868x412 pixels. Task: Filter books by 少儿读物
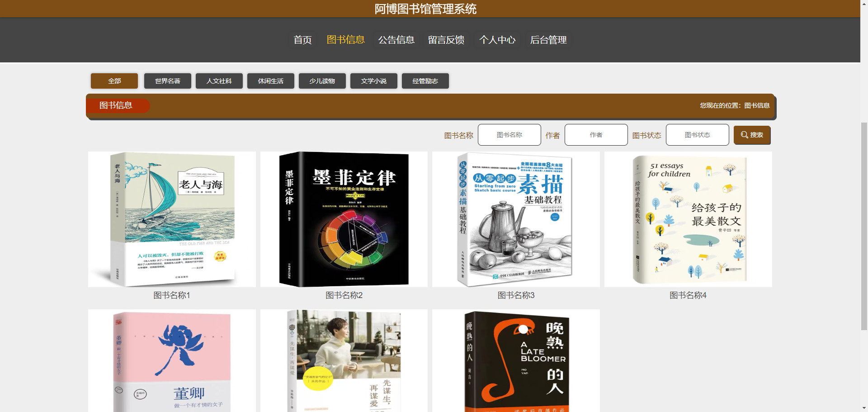click(322, 81)
